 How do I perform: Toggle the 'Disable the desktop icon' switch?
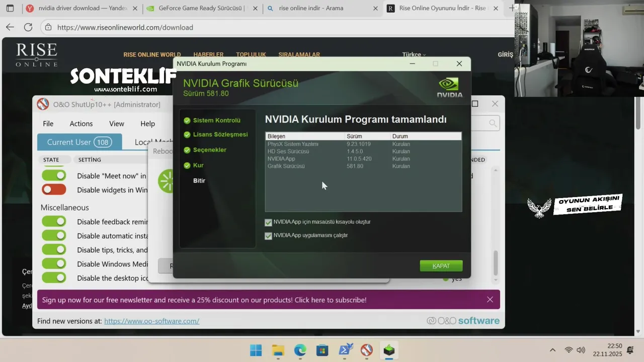pyautogui.click(x=54, y=278)
